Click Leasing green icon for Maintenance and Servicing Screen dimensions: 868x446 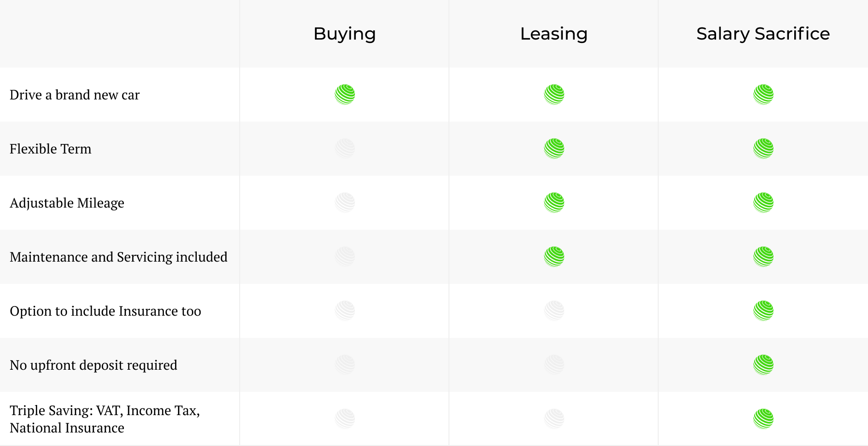(x=554, y=257)
